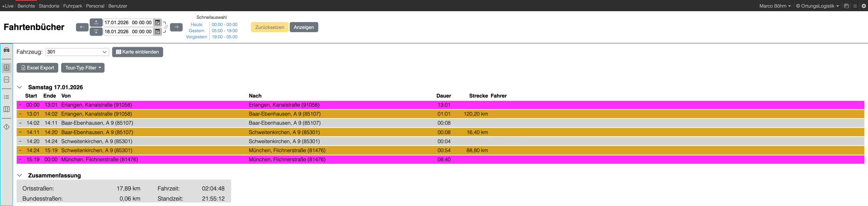Click the list icon in left sidebar
This screenshot has height=206, width=868.
[6, 97]
